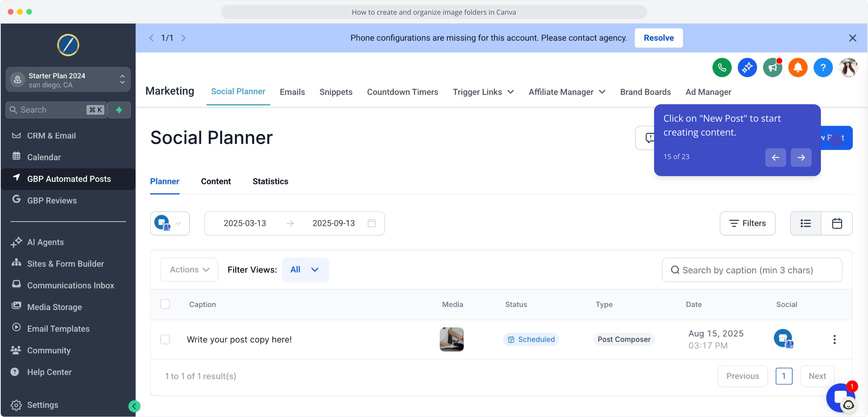Click the Next pagination button
868x417 pixels.
817,376
